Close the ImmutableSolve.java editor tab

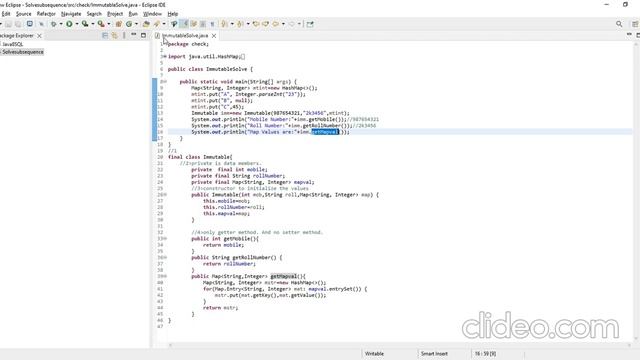pyautogui.click(x=214, y=36)
